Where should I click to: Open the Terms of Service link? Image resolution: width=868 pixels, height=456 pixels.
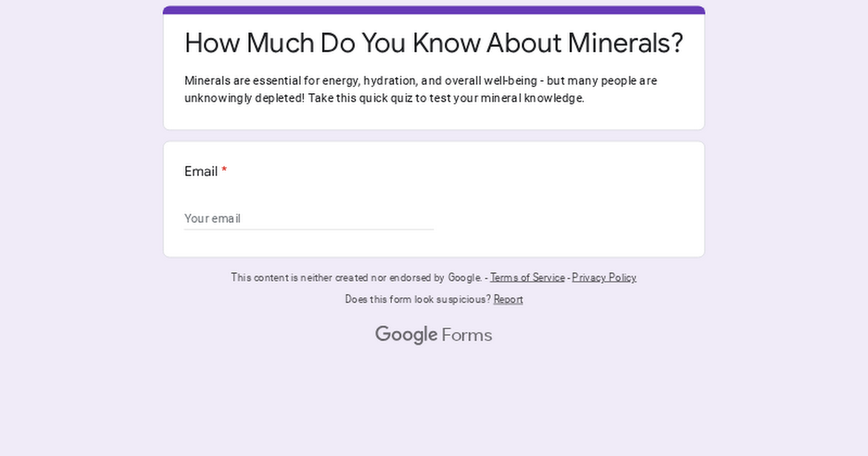[527, 277]
